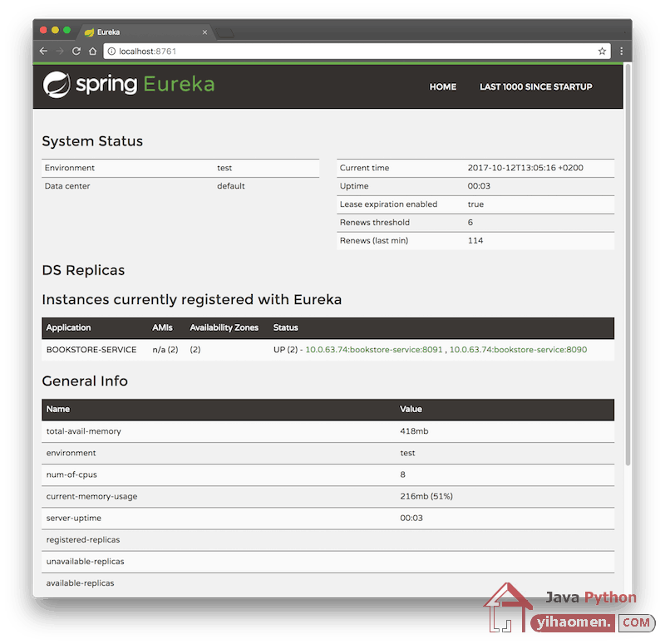
Task: Click System Status heading
Action: pyautogui.click(x=92, y=141)
